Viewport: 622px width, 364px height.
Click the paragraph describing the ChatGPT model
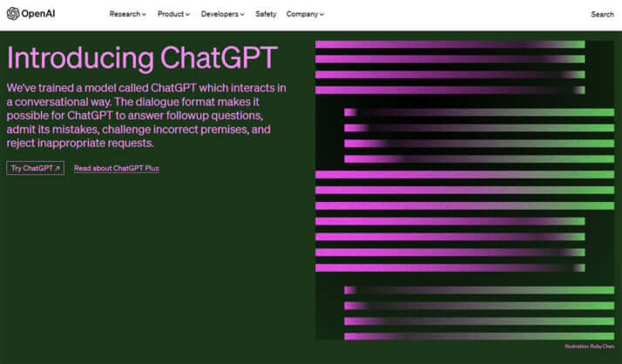pos(146,116)
